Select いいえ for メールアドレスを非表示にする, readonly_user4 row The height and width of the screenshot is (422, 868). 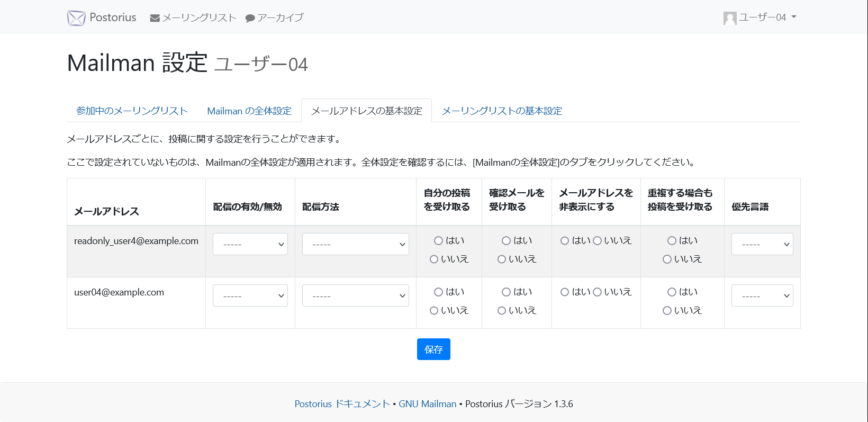(597, 241)
